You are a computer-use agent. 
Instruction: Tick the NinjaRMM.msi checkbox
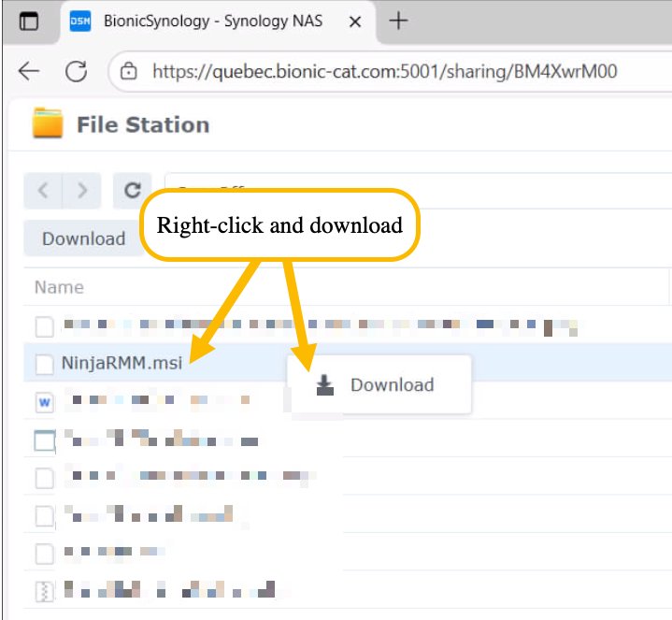[45, 365]
